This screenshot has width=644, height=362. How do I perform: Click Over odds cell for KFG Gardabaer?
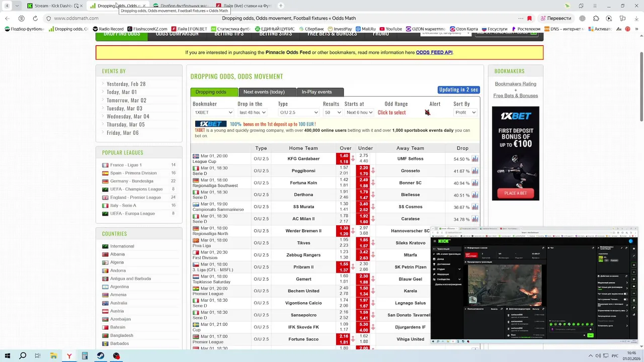pyautogui.click(x=344, y=159)
